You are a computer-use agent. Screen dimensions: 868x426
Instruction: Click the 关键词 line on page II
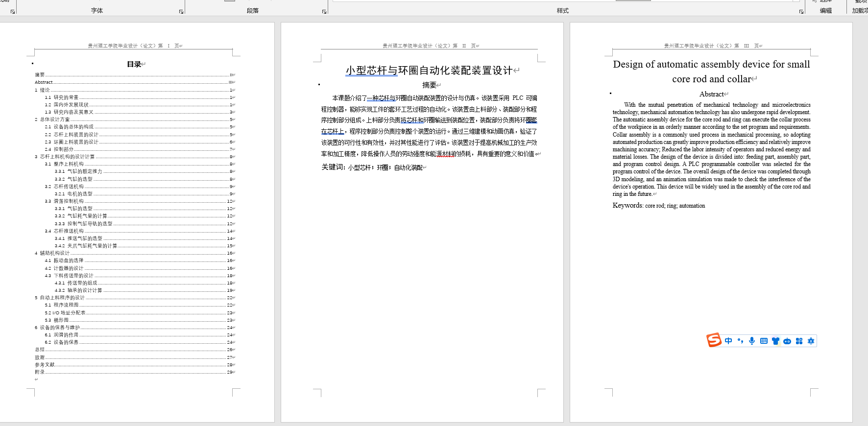point(372,167)
